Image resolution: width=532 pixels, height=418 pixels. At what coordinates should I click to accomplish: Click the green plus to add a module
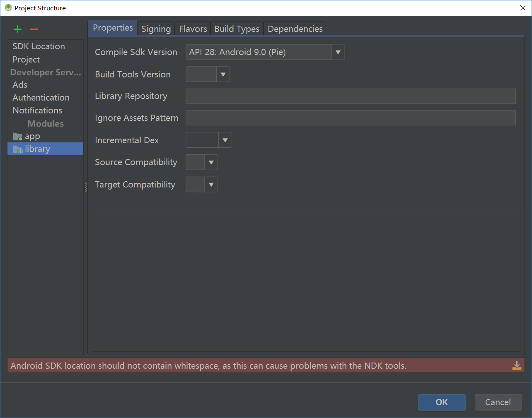tap(17, 29)
